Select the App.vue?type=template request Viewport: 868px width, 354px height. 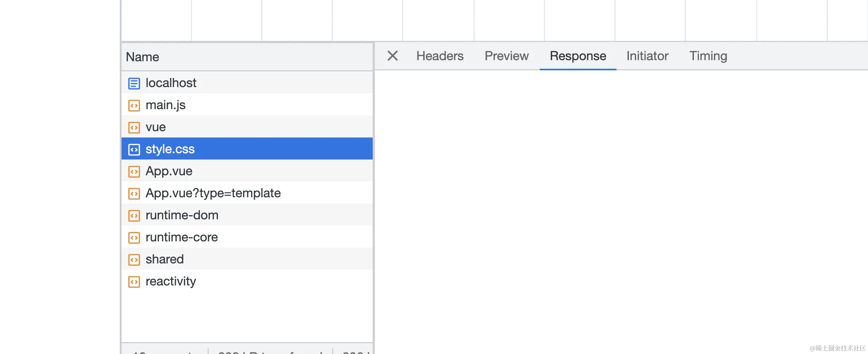(x=247, y=193)
